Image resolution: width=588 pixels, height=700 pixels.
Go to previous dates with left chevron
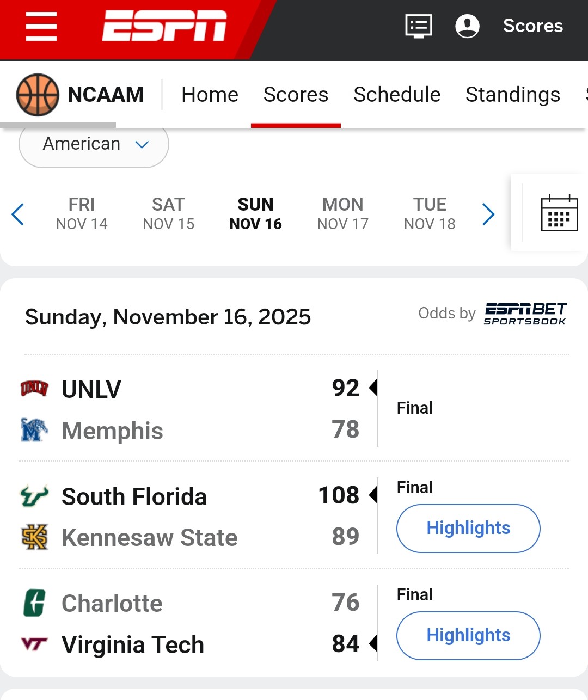(x=18, y=214)
